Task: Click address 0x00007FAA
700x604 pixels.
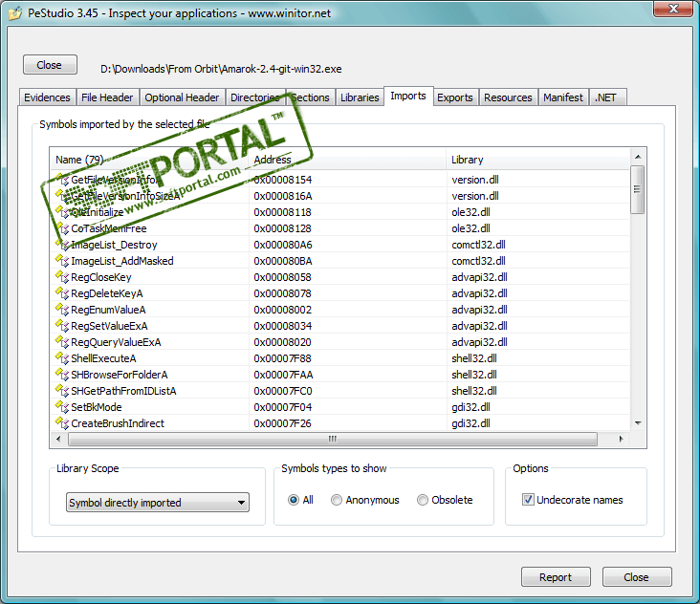Action: coord(283,375)
